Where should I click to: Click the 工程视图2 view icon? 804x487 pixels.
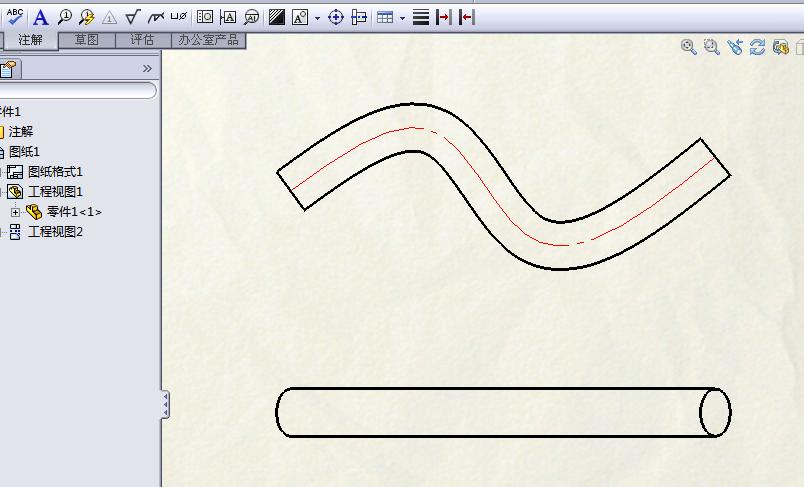pyautogui.click(x=15, y=232)
